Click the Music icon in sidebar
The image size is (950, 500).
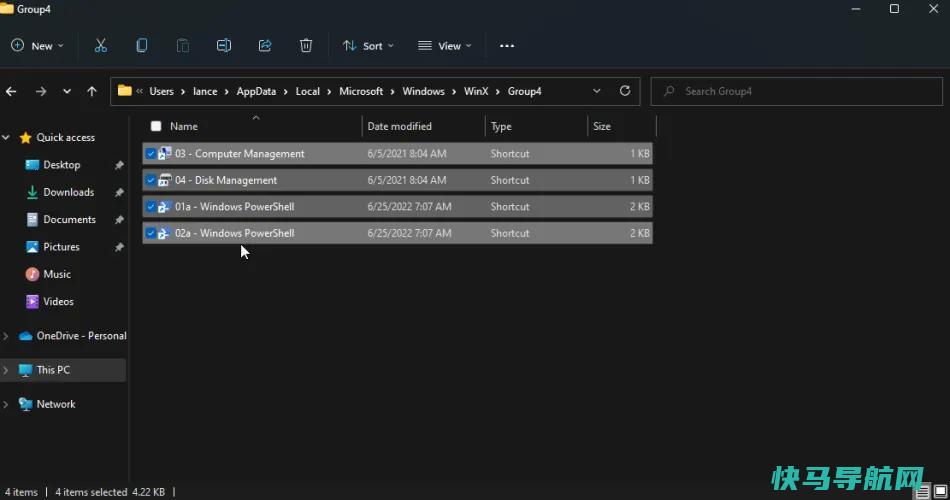[32, 275]
